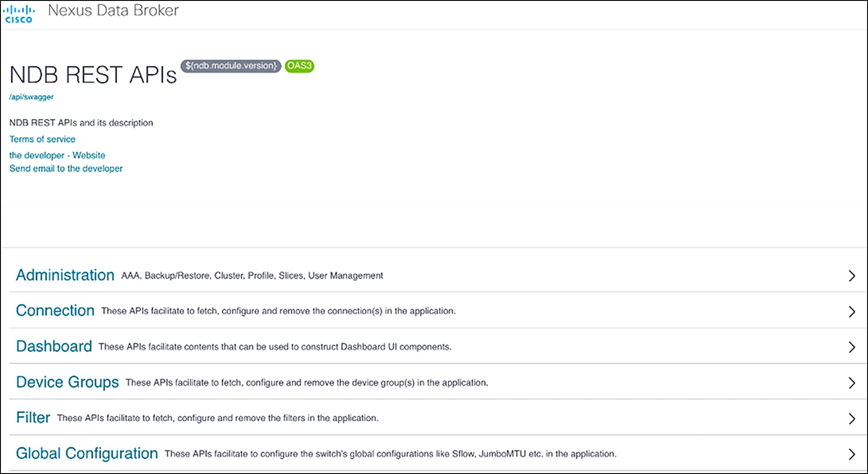This screenshot has width=868, height=474.
Task: Expand the Device Groups section chevron
Action: coord(851,383)
